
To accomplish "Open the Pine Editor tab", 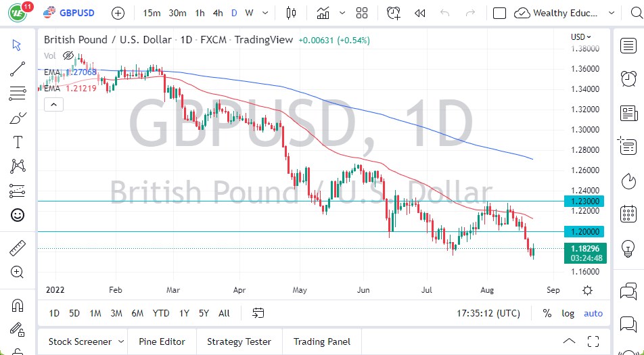I will [162, 341].
